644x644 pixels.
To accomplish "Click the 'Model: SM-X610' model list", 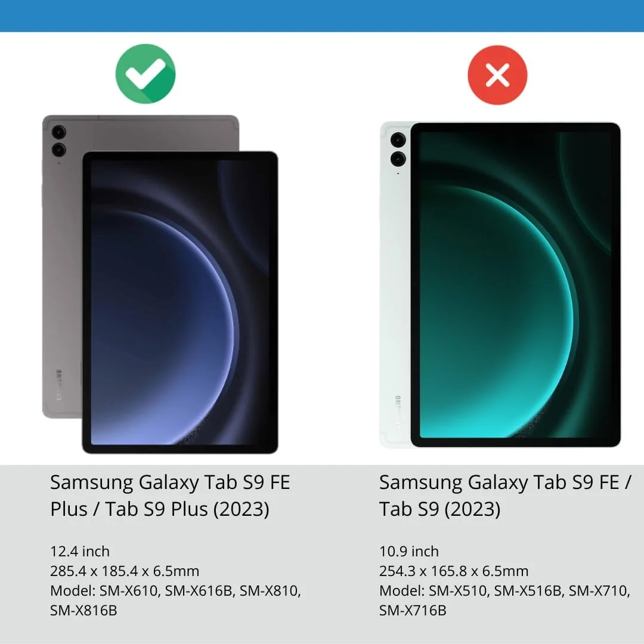I will [175, 600].
